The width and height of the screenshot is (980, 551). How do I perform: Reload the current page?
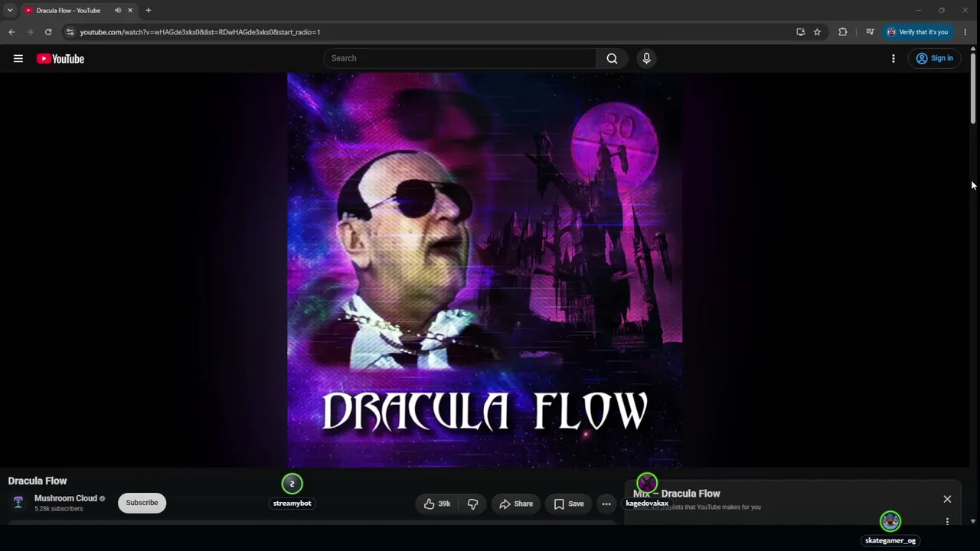tap(48, 32)
